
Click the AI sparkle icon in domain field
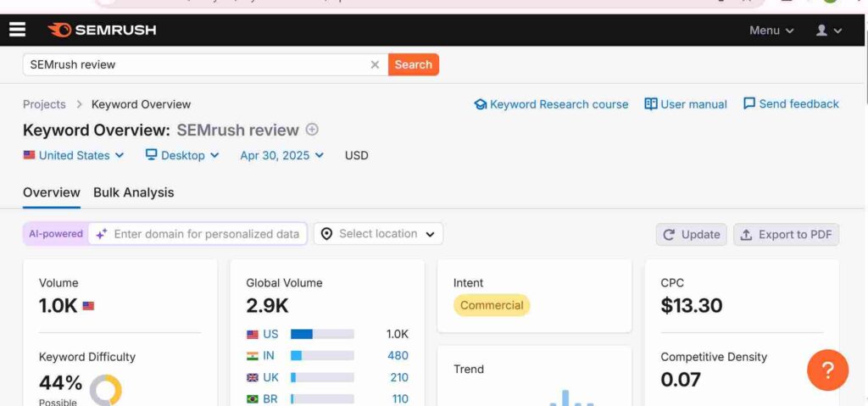pos(102,234)
